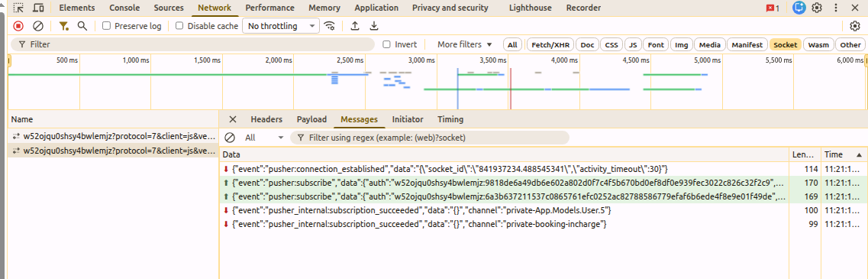Export HAR file download icon
Screen dimensions: 868x279
tap(374, 26)
